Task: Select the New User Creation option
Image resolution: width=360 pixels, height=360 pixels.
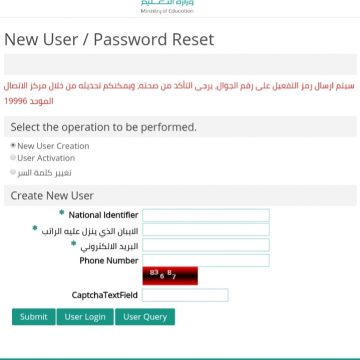Action: point(13,145)
